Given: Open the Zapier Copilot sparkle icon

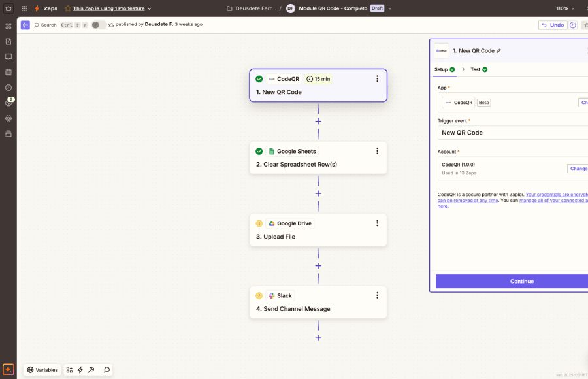Looking at the screenshot, I should [8, 369].
